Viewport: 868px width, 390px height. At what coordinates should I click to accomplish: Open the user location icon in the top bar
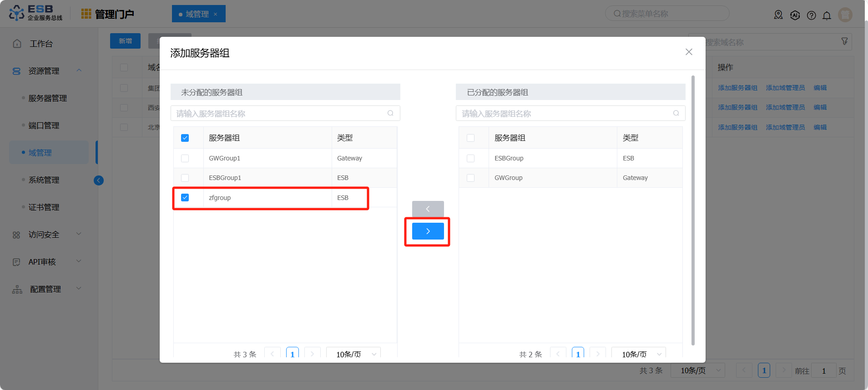778,15
